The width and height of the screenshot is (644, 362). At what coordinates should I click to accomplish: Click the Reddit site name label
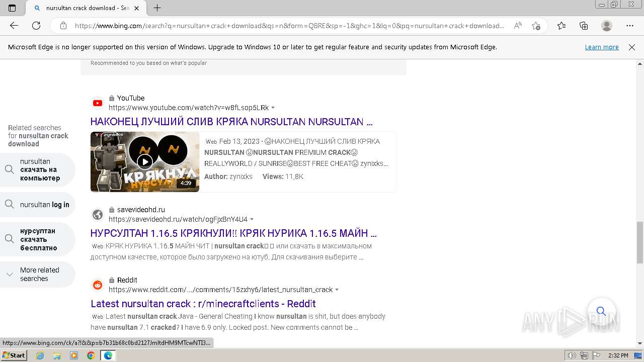(127, 280)
